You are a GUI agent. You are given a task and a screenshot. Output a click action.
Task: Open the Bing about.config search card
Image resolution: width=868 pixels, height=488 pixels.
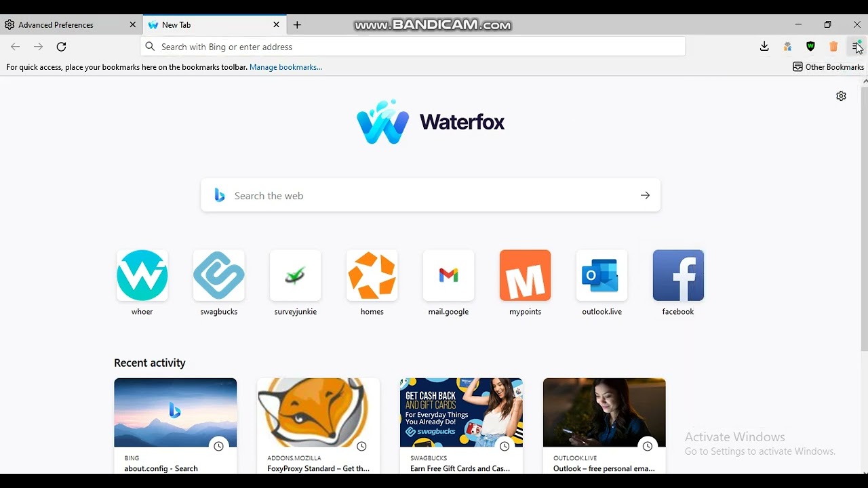[176, 426]
